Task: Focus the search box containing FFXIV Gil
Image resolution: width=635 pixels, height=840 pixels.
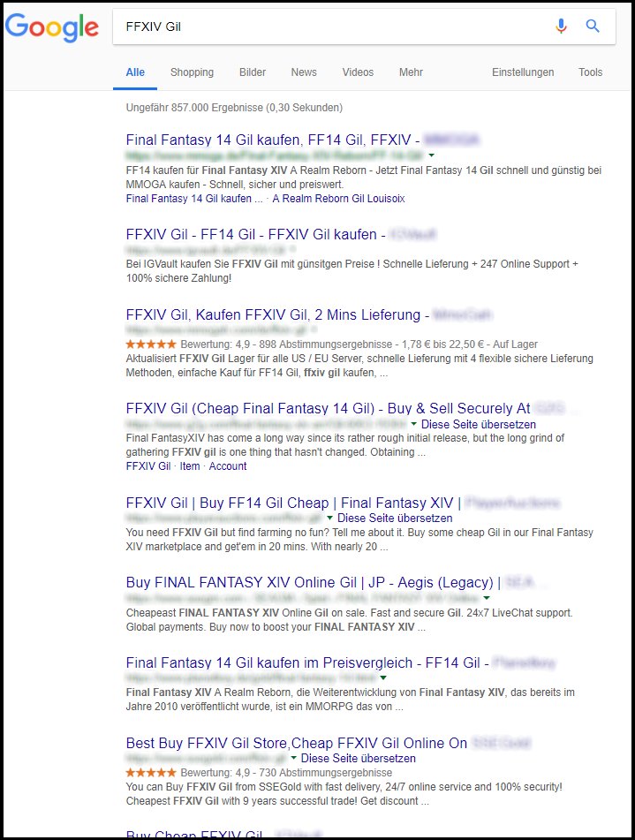Action: 364,26
